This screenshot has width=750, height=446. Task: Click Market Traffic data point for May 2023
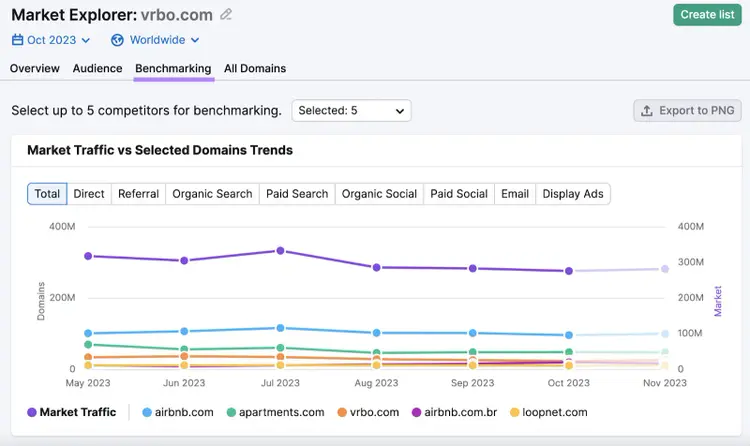click(x=88, y=256)
